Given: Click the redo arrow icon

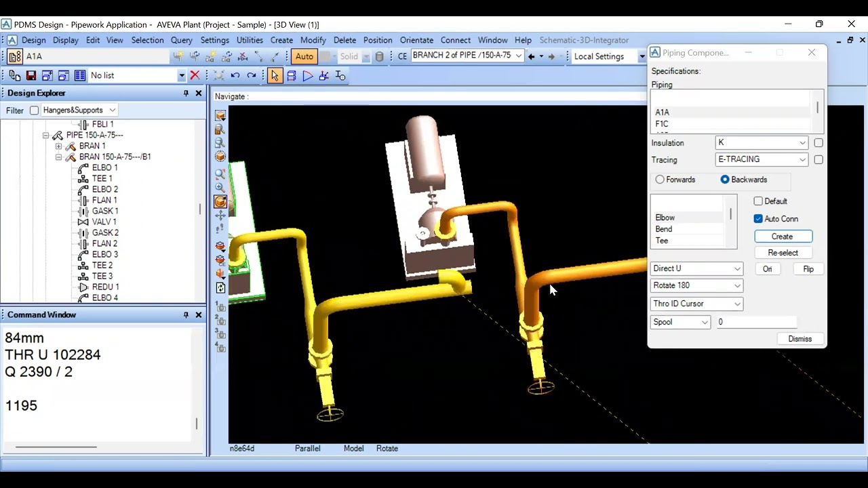Looking at the screenshot, I should point(252,75).
